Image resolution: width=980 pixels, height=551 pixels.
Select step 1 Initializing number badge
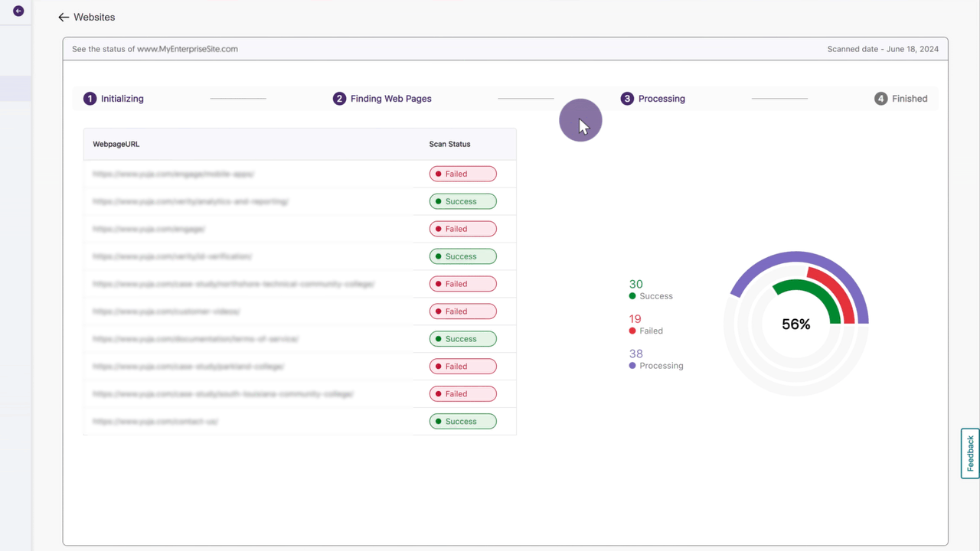click(90, 99)
